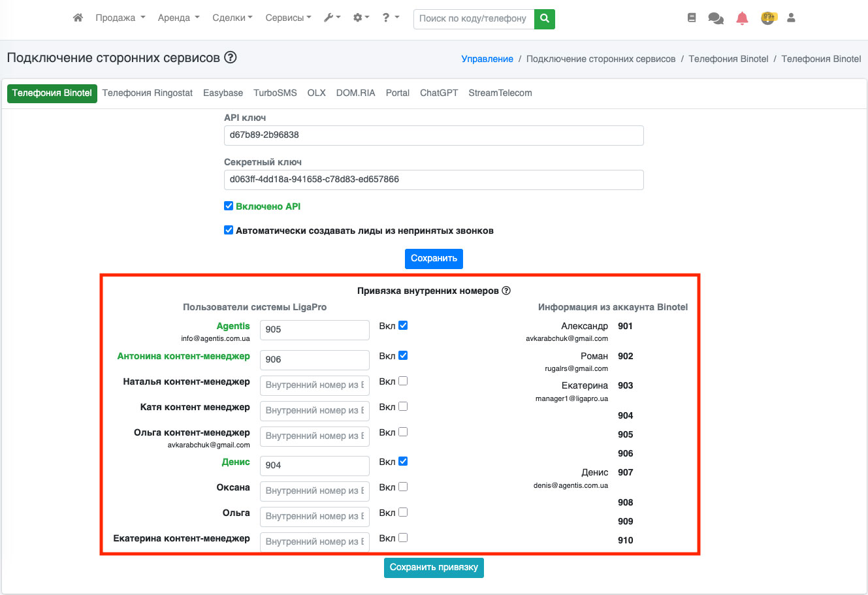
Task: Click the red notification bell
Action: [742, 18]
